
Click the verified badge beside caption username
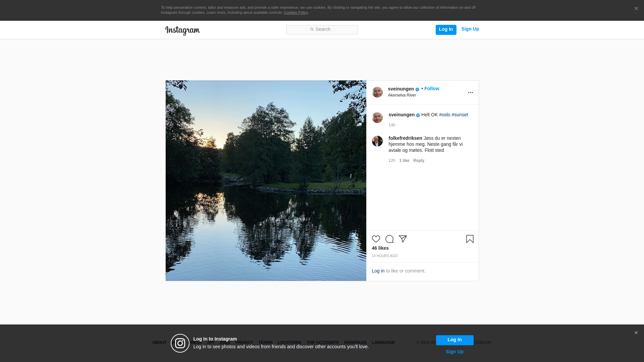coord(418,115)
